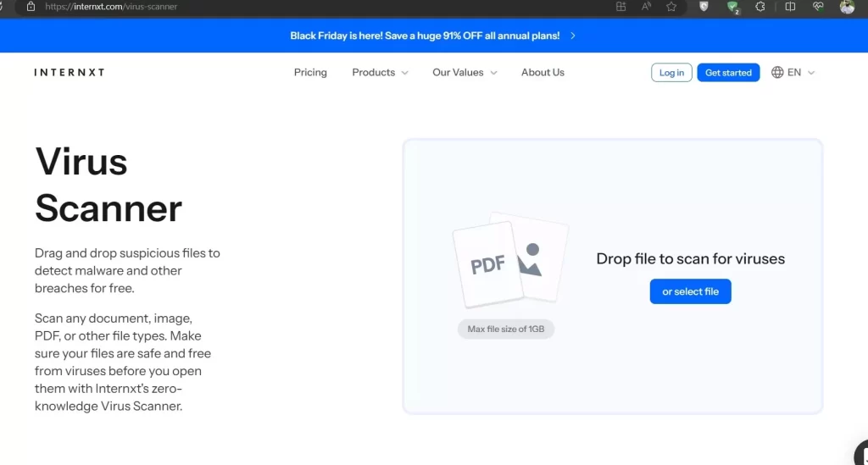Select the EN language label
The image size is (868, 465).
[x=793, y=73]
